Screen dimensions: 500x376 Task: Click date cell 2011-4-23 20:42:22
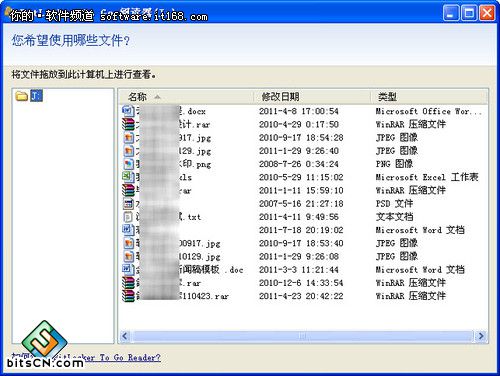(301, 296)
